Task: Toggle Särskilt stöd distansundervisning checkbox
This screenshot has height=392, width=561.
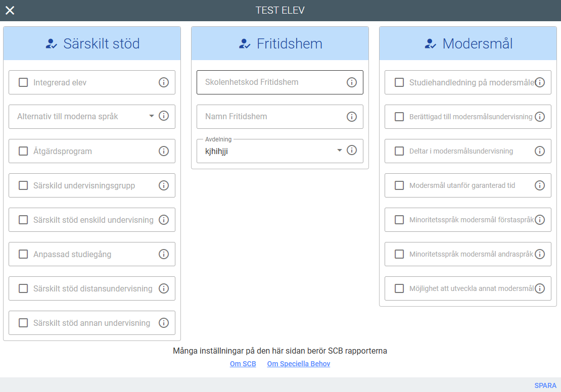Action: click(23, 288)
